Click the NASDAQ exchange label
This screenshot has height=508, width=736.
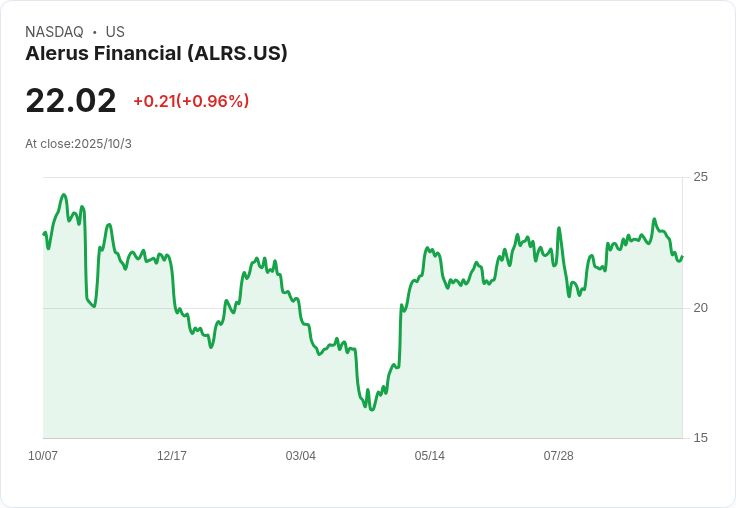[54, 32]
